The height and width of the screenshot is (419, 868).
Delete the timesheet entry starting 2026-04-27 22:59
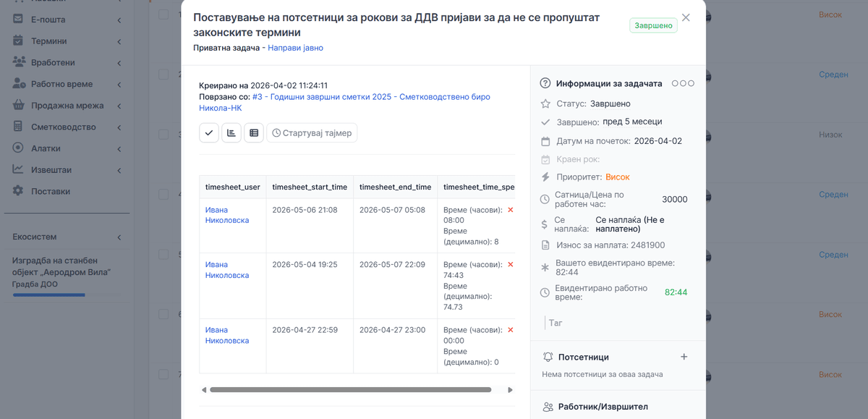(x=511, y=330)
